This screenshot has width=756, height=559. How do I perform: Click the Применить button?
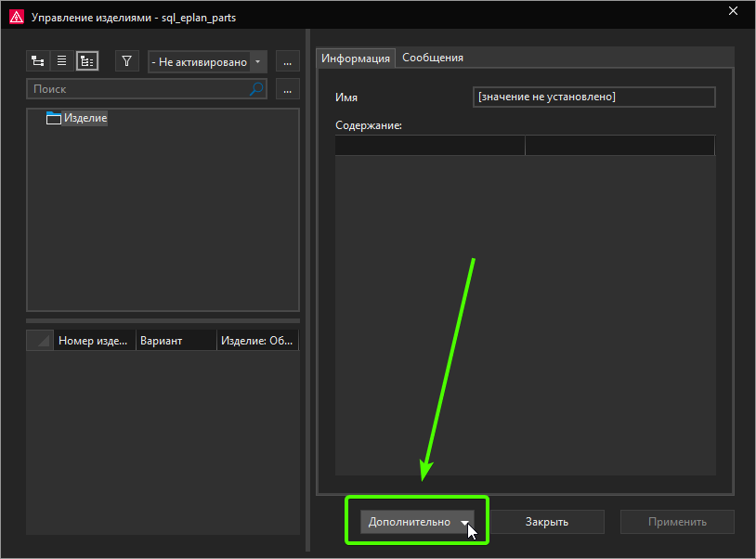point(677,522)
